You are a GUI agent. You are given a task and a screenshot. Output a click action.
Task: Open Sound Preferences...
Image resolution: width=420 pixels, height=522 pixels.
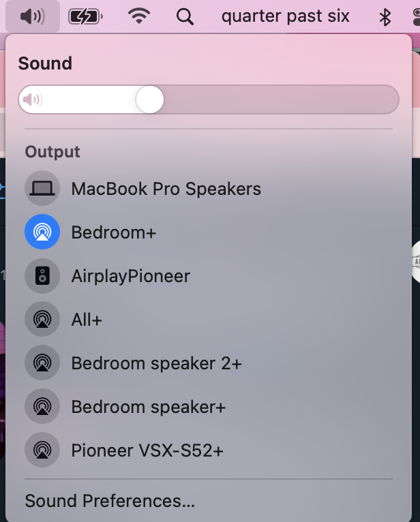point(110,501)
